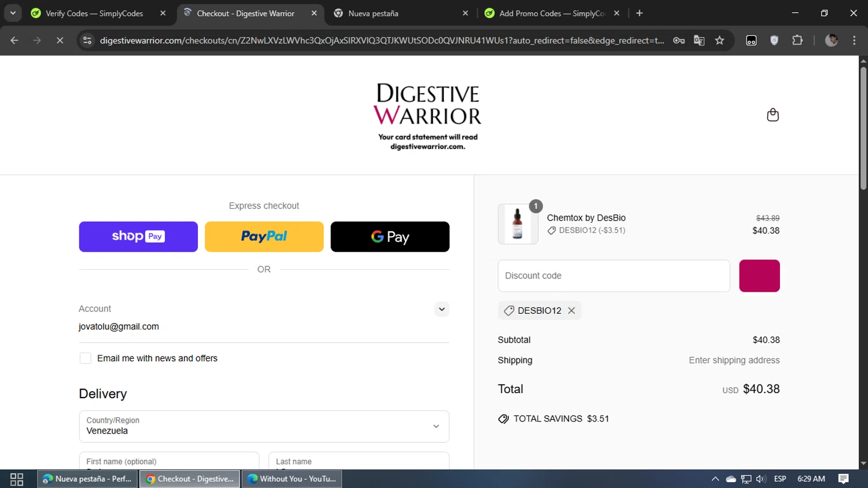Switch ESP keyboard language indicator
The width and height of the screenshot is (868, 488).
click(780, 479)
